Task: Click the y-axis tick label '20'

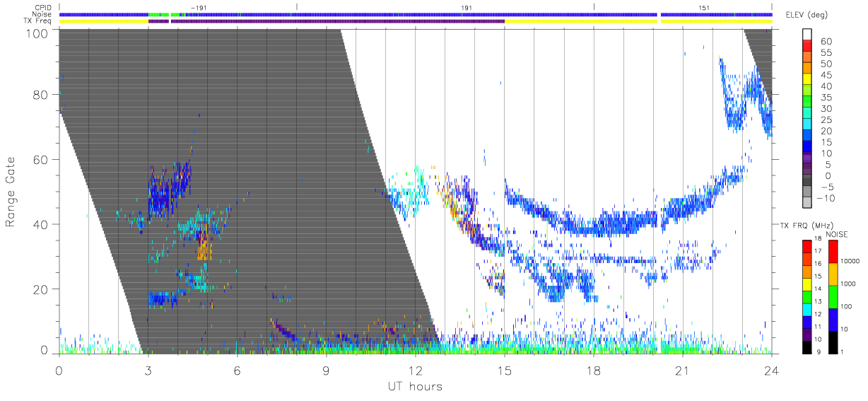Action: tap(41, 289)
